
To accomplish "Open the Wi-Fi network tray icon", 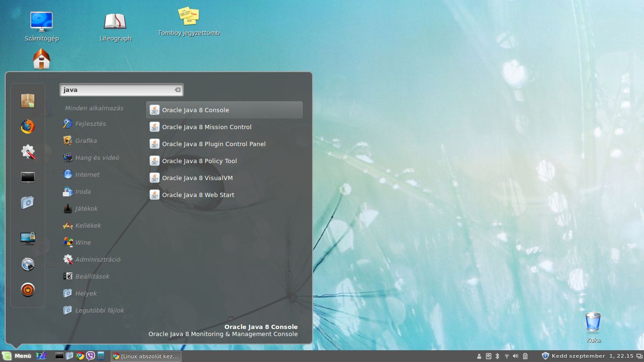I will (x=507, y=356).
